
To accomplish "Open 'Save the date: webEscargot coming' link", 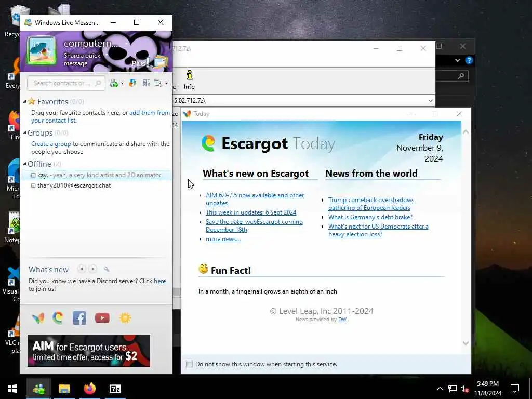I will [254, 225].
